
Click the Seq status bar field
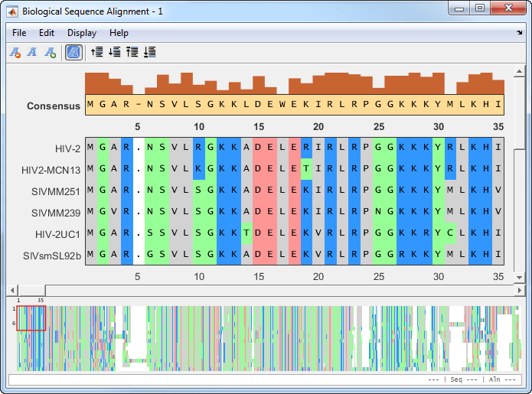tap(463, 379)
